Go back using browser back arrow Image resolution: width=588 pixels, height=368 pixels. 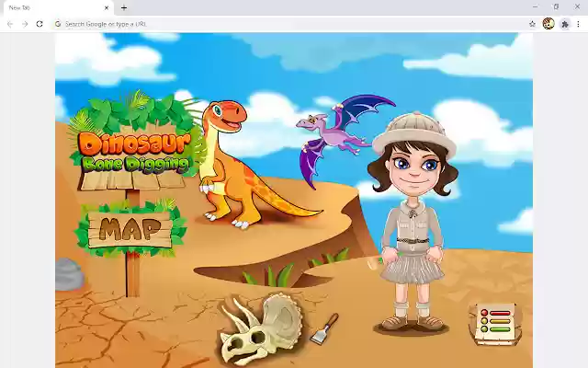coord(10,24)
